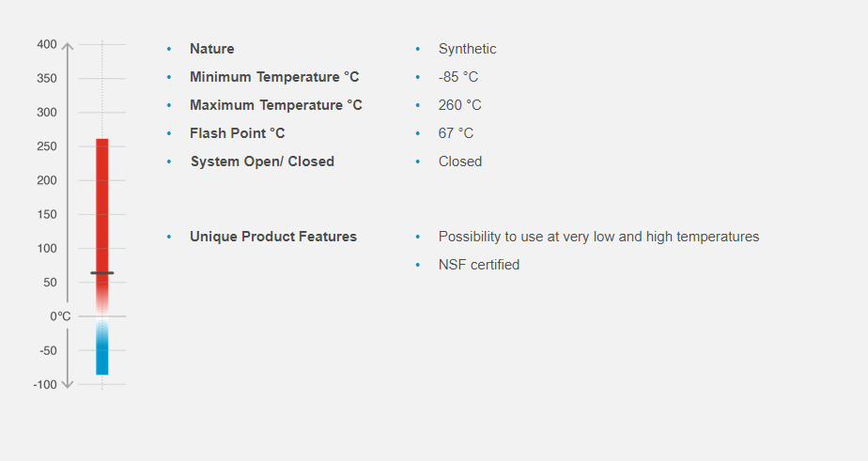Click the downward arrow below the temperature axis
Viewport: 868px width, 461px height.
pyautogui.click(x=68, y=384)
